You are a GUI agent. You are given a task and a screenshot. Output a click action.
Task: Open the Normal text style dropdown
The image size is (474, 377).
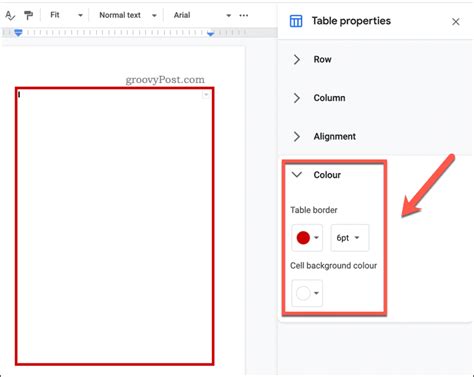[128, 15]
